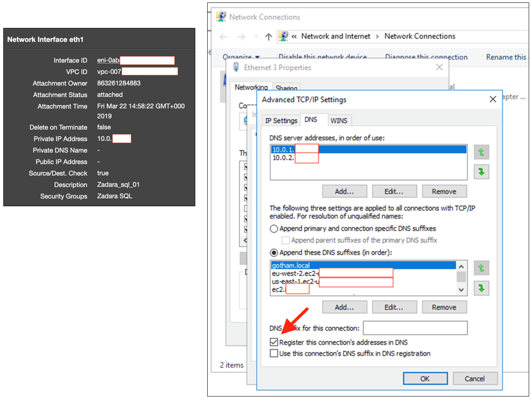This screenshot has width=532, height=401.
Task: Click the back navigation arrow
Action: click(x=223, y=37)
